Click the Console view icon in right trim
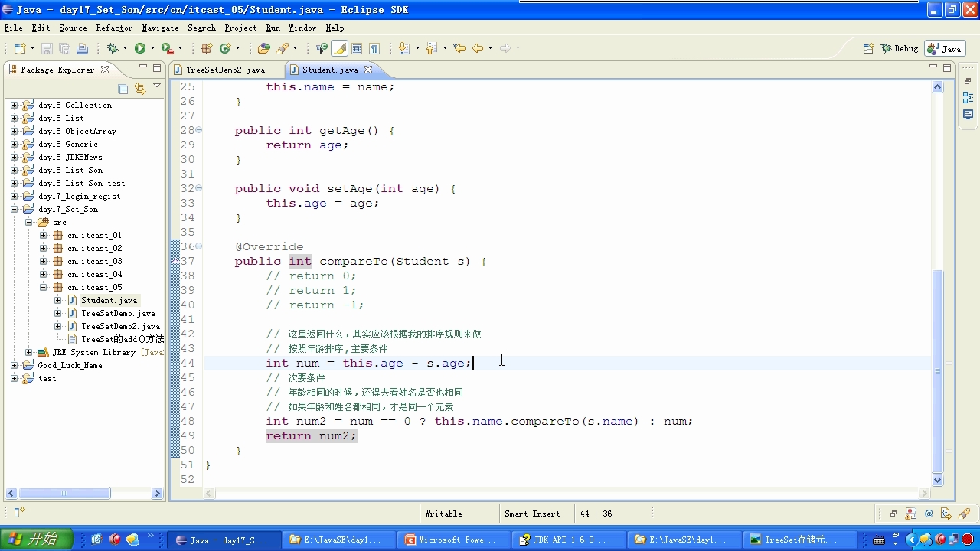 point(968,115)
